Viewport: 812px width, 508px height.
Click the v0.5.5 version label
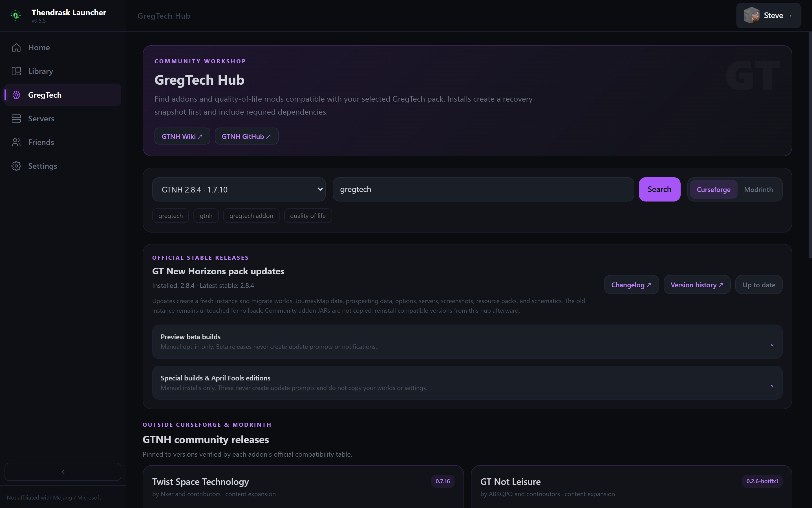(x=39, y=21)
